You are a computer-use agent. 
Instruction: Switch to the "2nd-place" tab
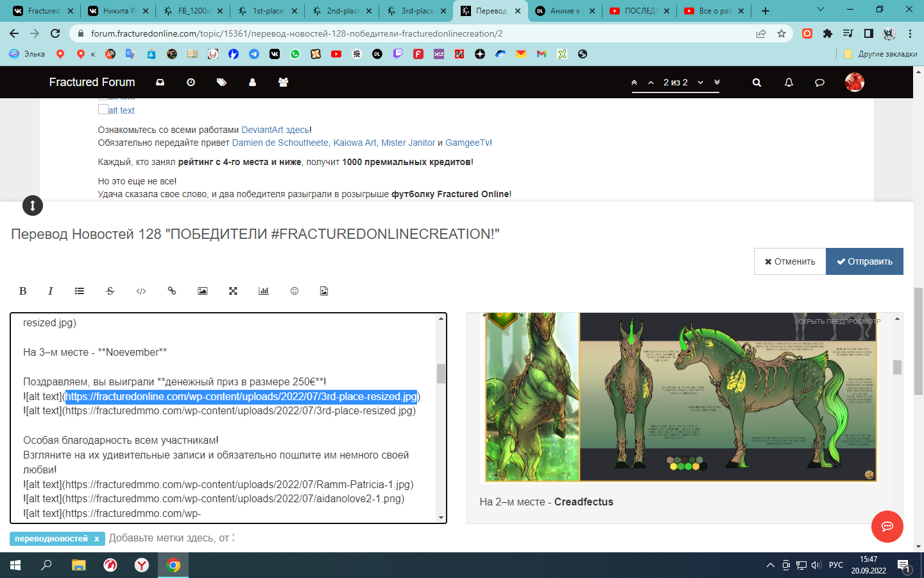coord(343,11)
